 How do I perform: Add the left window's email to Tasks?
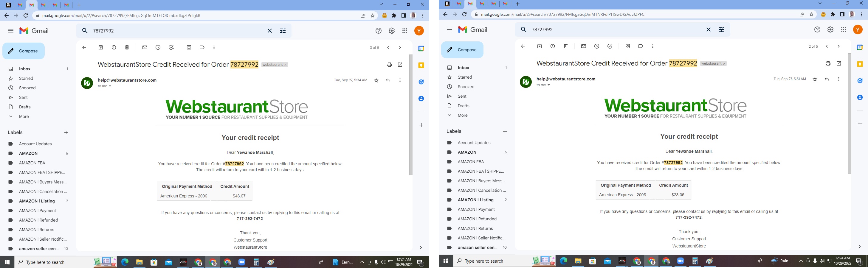(x=171, y=47)
